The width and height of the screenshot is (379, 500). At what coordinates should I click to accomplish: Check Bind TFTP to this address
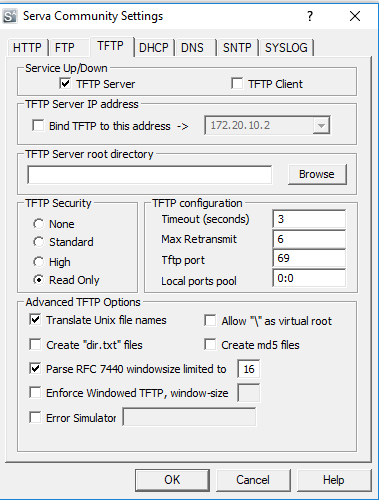(38, 126)
